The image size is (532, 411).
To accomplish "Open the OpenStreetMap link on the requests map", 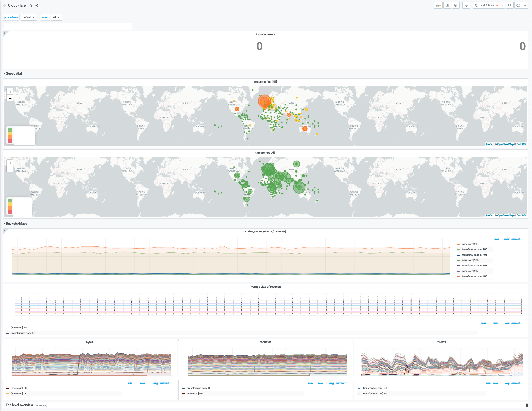I will [x=505, y=144].
